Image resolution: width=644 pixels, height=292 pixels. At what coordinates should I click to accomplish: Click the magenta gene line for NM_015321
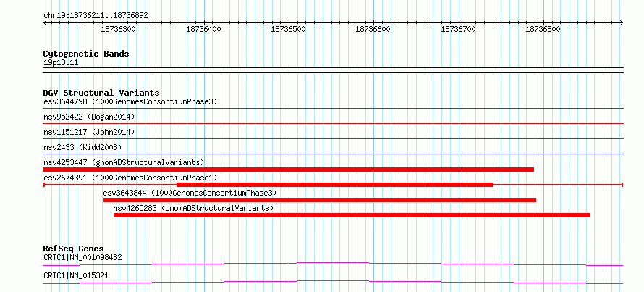click(333, 282)
